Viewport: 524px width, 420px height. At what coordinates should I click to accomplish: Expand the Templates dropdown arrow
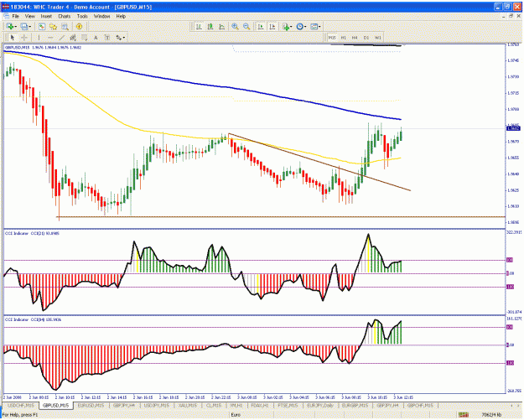[x=319, y=27]
